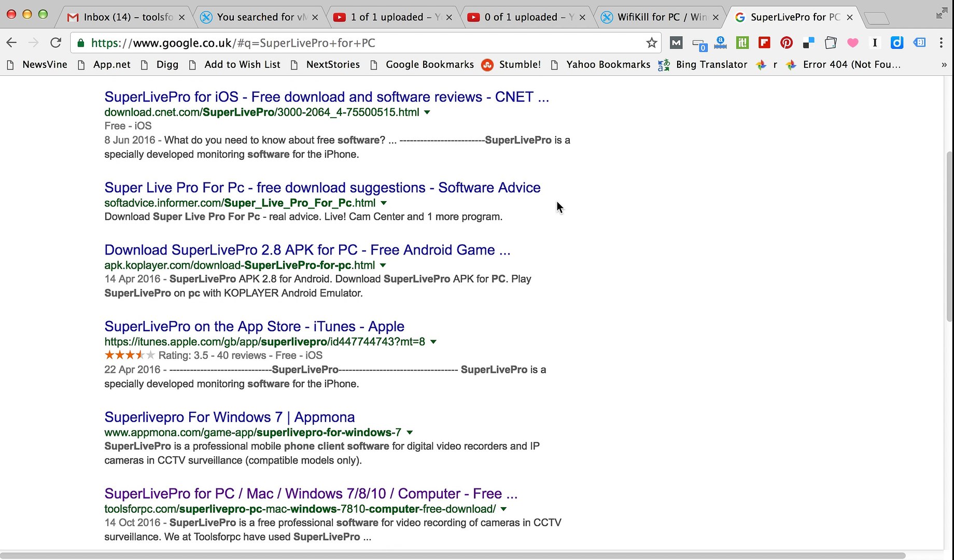Image resolution: width=954 pixels, height=560 pixels.
Task: Reload the Google search page
Action: pyautogui.click(x=56, y=43)
